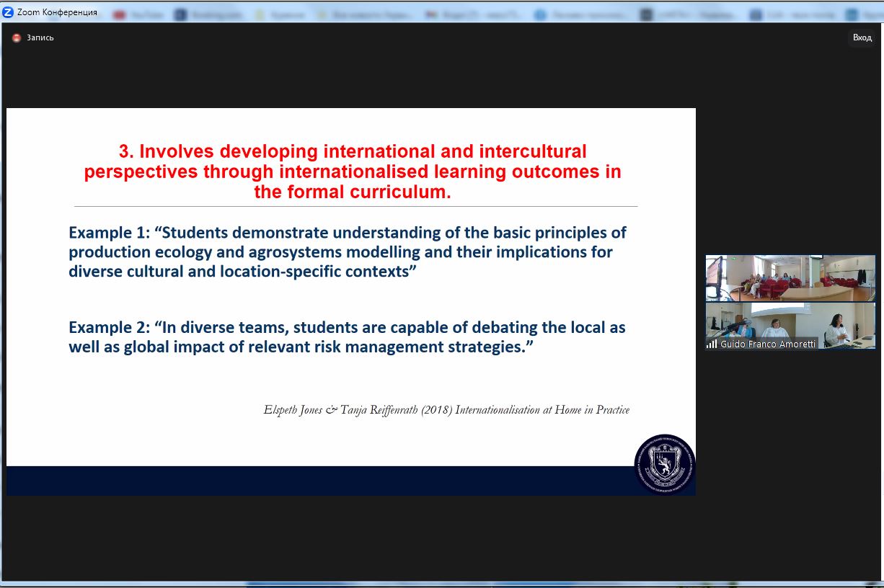Click the Example 2 paragraph on slide
Image resolution: width=884 pixels, height=588 pixels.
point(347,337)
